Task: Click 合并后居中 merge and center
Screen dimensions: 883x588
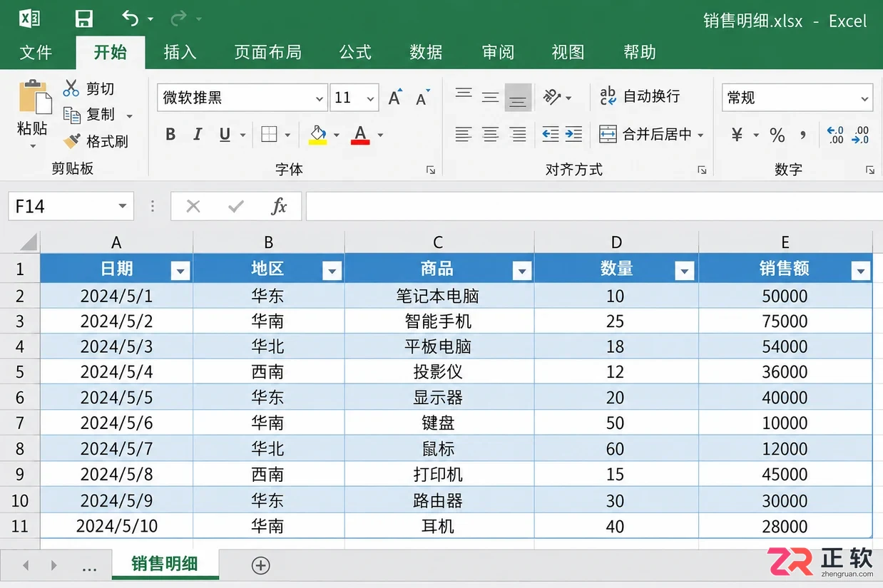Action: [x=645, y=134]
